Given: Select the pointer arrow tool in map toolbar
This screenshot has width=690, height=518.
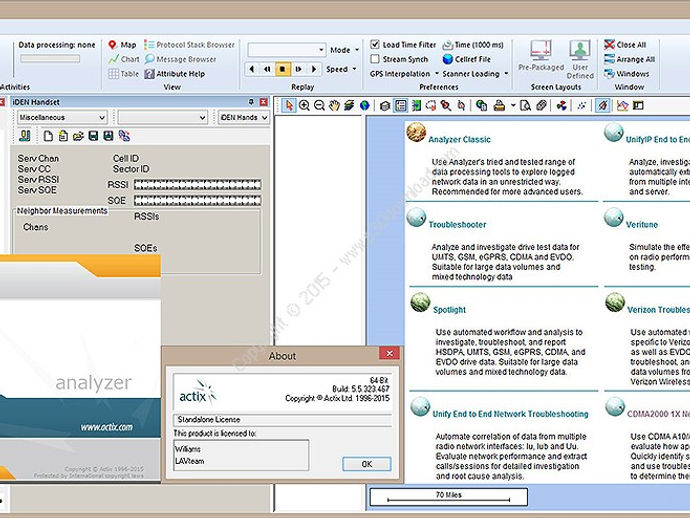Looking at the screenshot, I should pyautogui.click(x=289, y=106).
